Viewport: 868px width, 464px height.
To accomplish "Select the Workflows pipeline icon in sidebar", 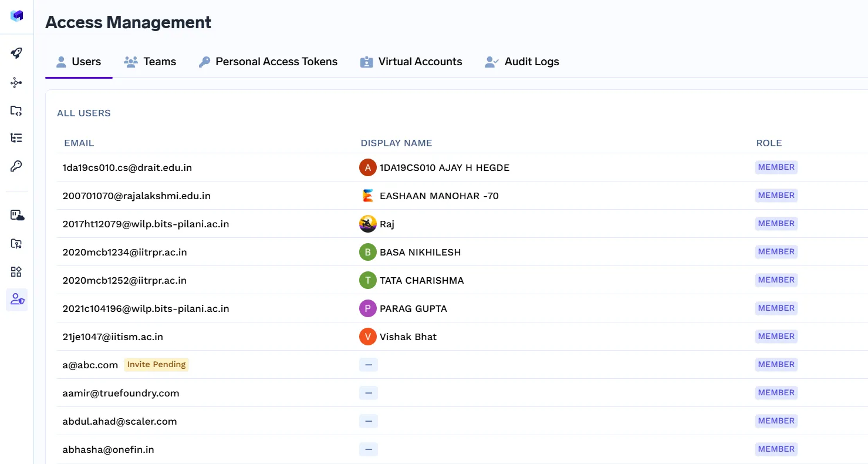I will click(x=17, y=82).
